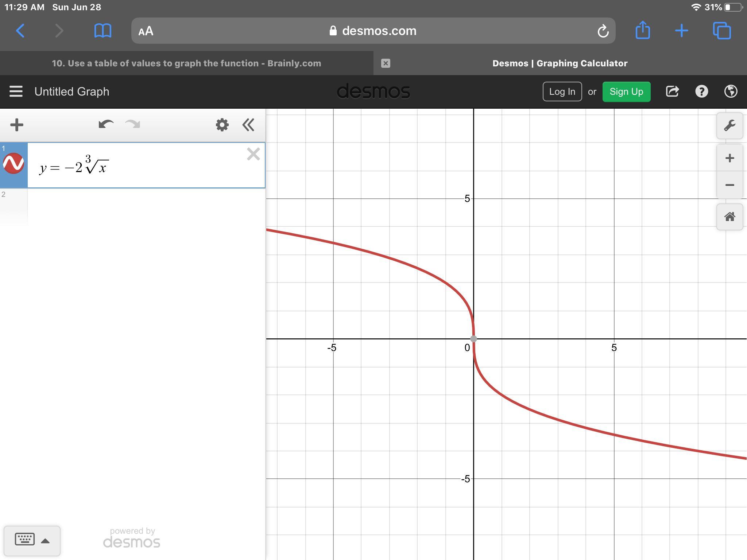
Task: Toggle visibility of expression 1 curve
Action: [x=13, y=163]
